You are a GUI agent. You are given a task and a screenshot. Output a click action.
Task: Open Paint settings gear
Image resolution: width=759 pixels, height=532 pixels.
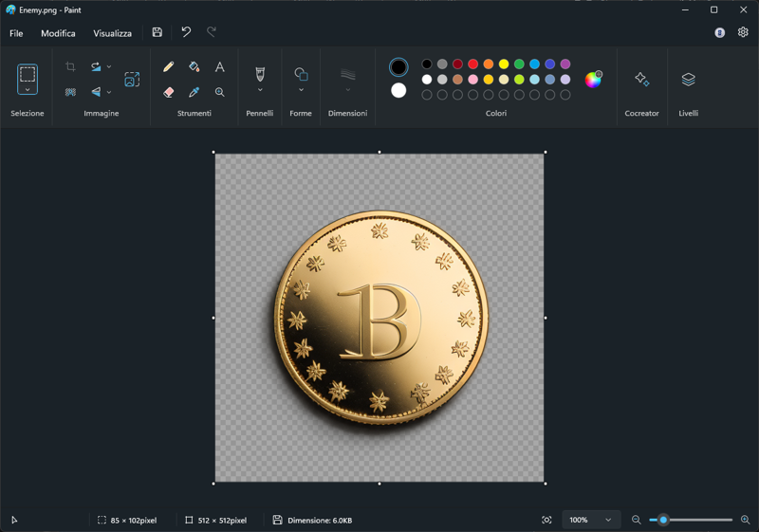tap(743, 32)
